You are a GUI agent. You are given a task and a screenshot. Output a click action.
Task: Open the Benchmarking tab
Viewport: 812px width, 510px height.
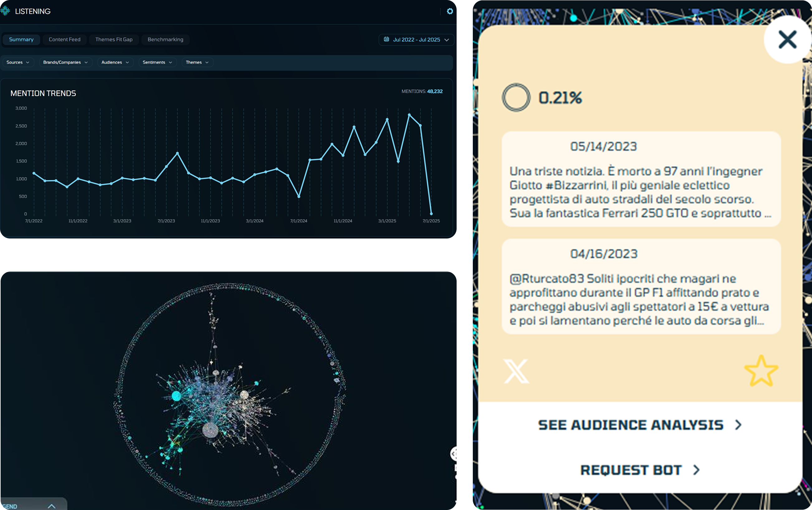165,40
